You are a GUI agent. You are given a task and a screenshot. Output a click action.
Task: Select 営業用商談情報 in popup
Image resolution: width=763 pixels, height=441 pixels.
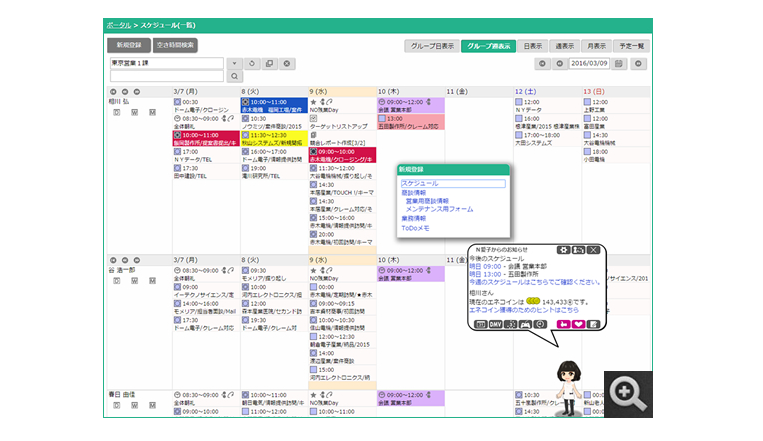(x=427, y=201)
